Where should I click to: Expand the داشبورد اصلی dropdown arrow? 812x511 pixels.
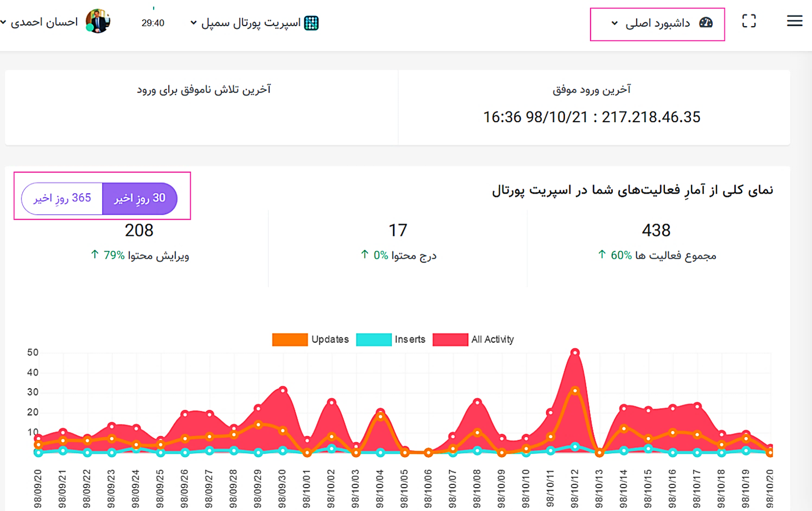coord(615,23)
